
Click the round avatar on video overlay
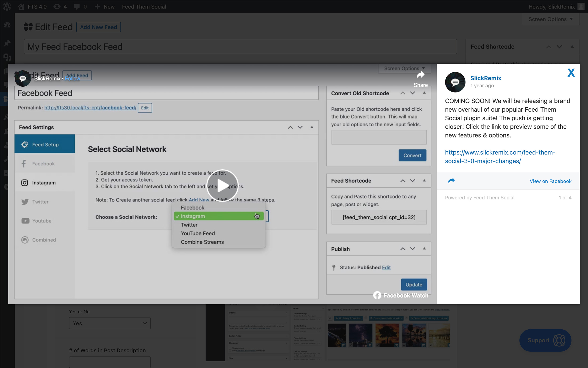pos(23,78)
